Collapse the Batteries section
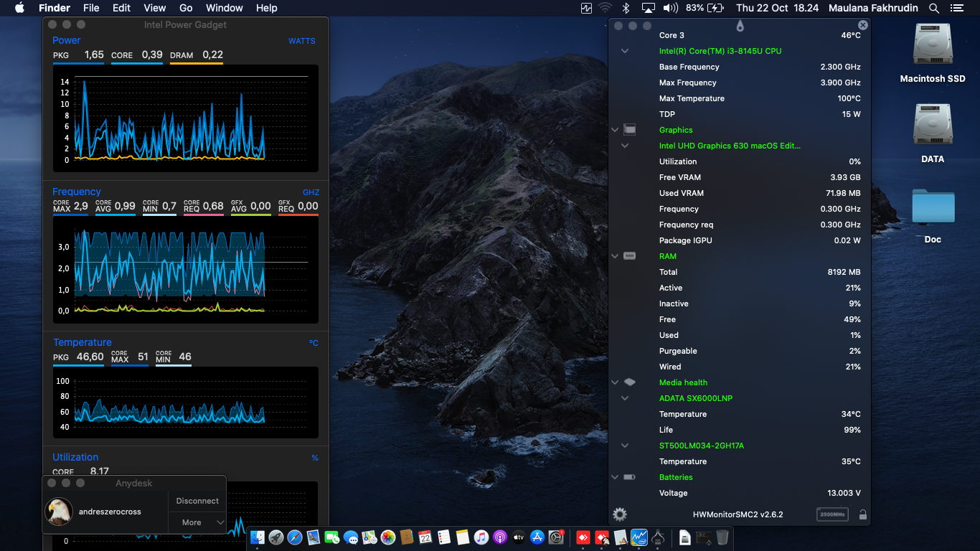This screenshot has height=551, width=980. point(615,477)
